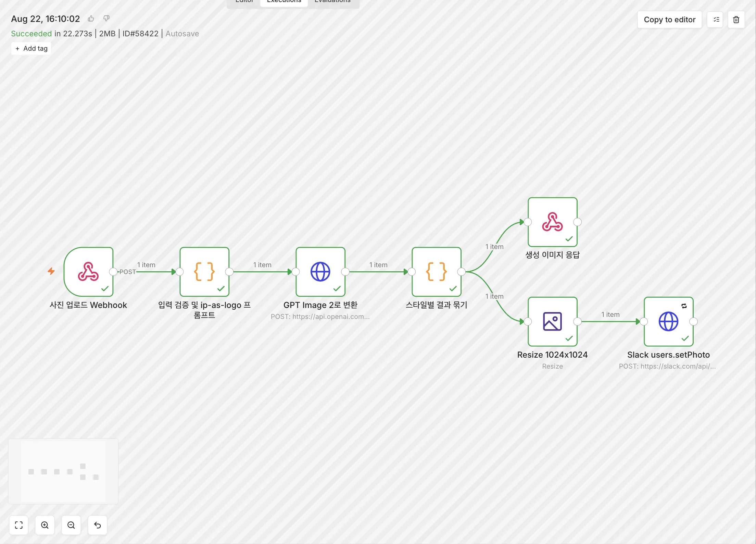
Task: Click the Autosave label
Action: point(182,34)
